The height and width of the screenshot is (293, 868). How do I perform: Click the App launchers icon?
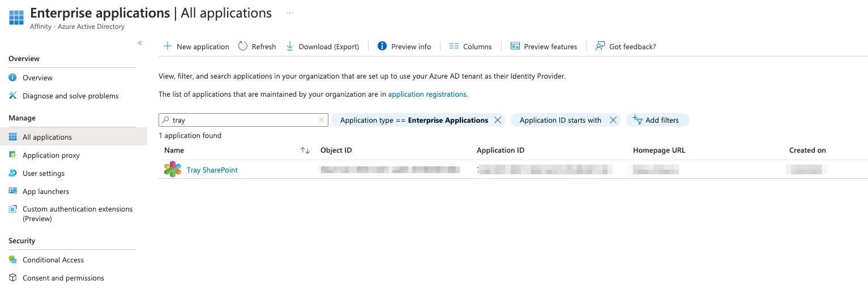coord(13,191)
